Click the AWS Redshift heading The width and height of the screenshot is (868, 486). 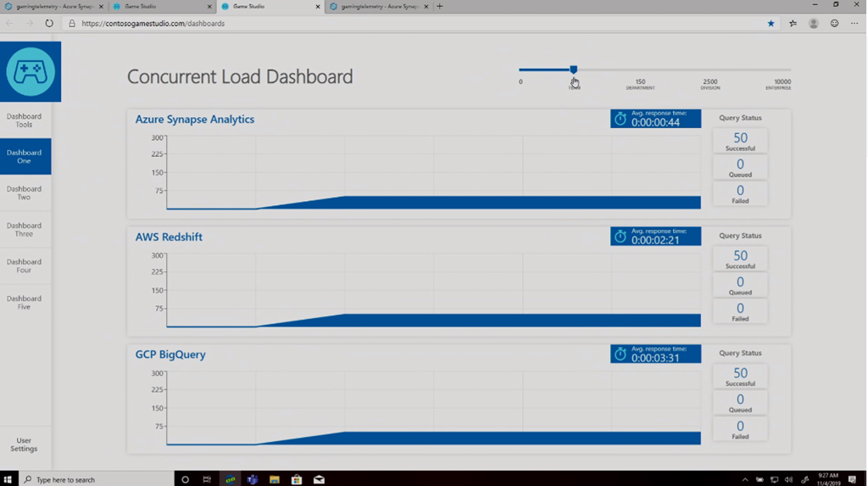click(x=169, y=237)
